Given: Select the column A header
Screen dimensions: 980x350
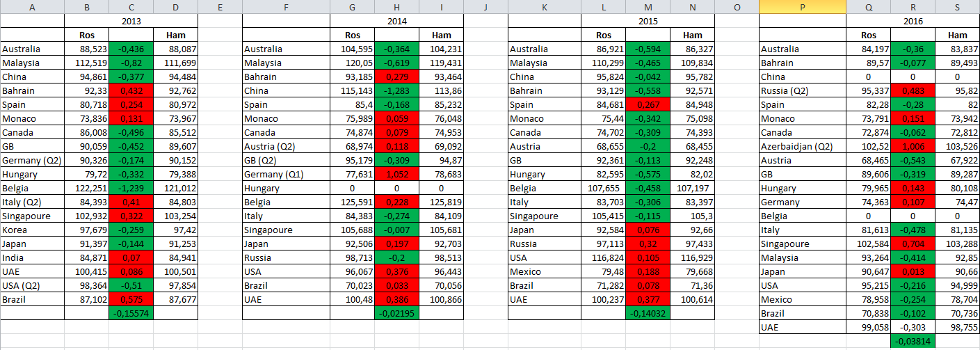Looking at the screenshot, I should coord(32,7).
